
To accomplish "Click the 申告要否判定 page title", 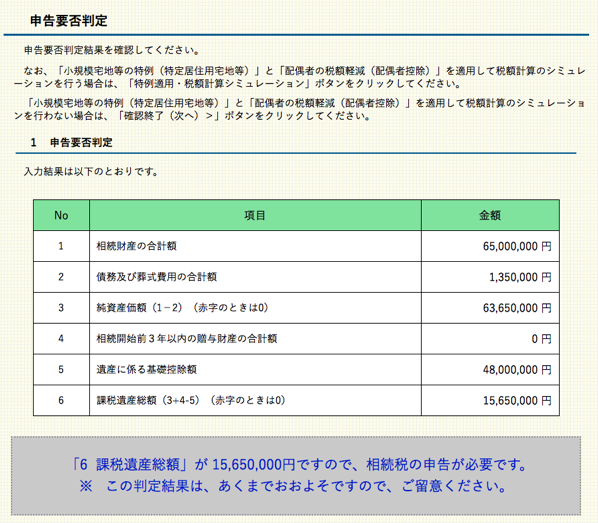I will [x=69, y=21].
